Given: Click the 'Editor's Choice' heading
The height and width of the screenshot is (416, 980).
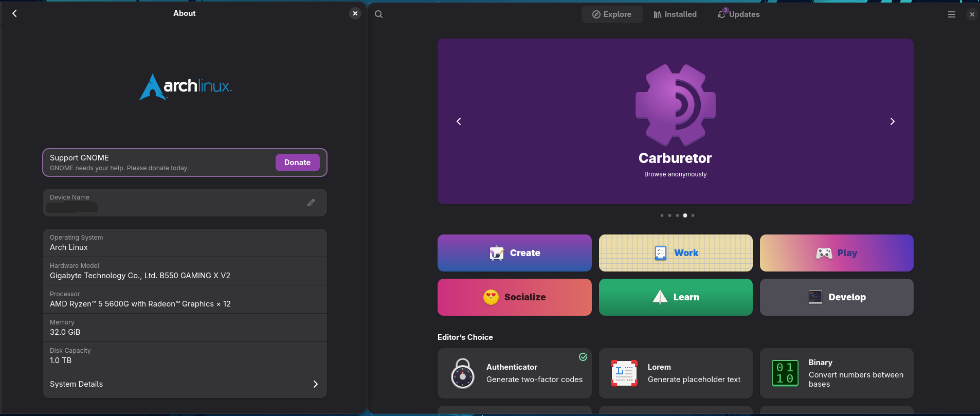Looking at the screenshot, I should click(x=465, y=337).
